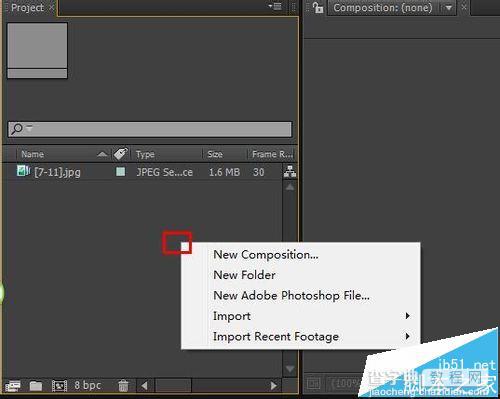Click the 8 bpc color depth setting
This screenshot has width=500, height=399.
pyautogui.click(x=88, y=385)
